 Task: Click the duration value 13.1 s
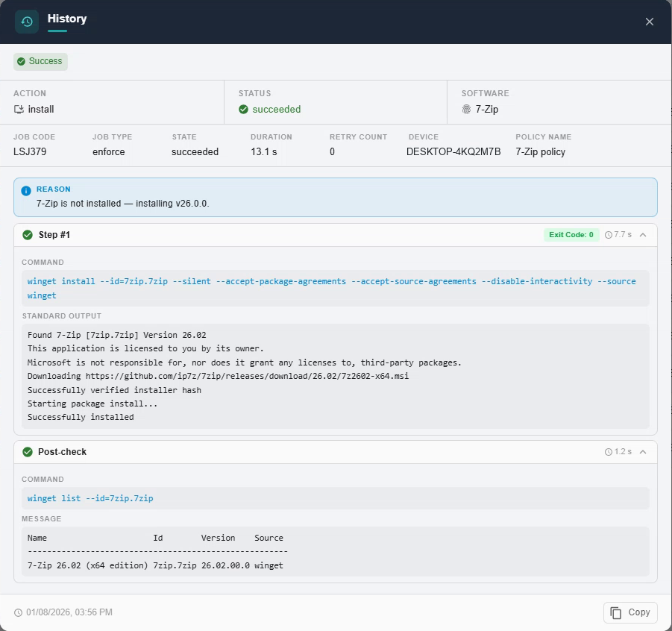[x=264, y=151]
